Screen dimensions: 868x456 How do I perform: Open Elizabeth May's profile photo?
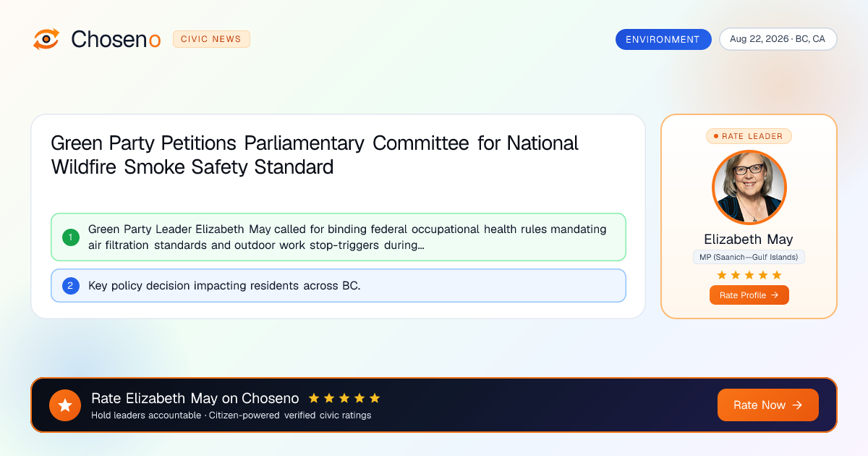(749, 187)
